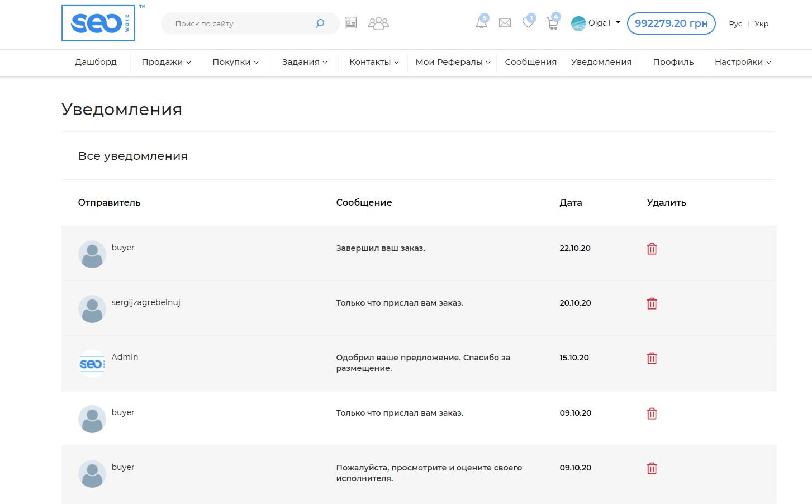812x504 pixels.
Task: Click the news feed icon beside search
Action: [x=350, y=23]
